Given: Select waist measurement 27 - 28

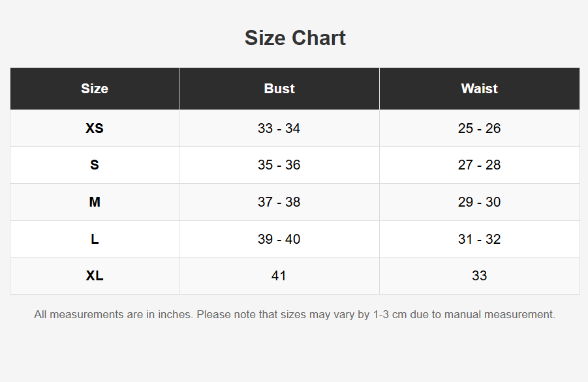Looking at the screenshot, I should pyautogui.click(x=479, y=165).
